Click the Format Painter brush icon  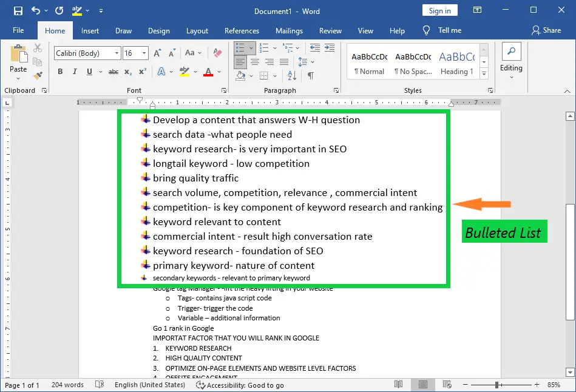pos(38,76)
